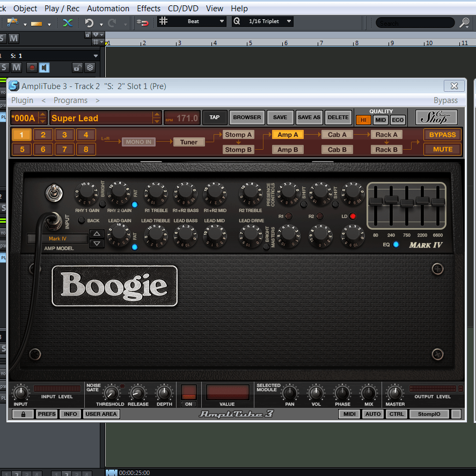
Task: Click the 80 Hz EQ slider
Action: coord(376,202)
